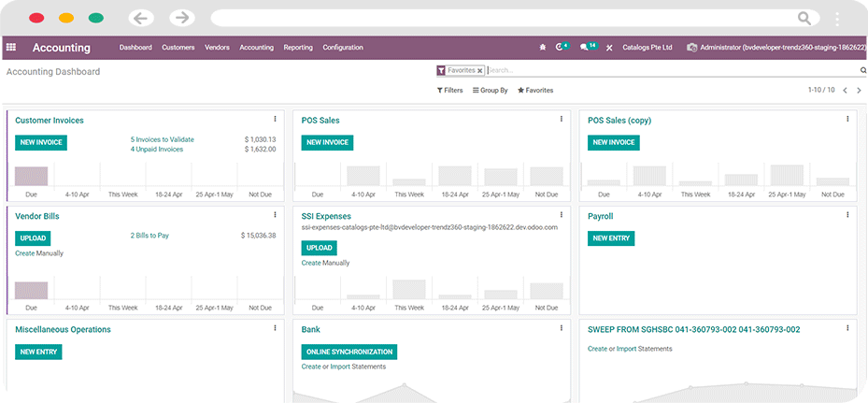This screenshot has width=868, height=403.
Task: Open the Customers menu
Action: (x=178, y=48)
